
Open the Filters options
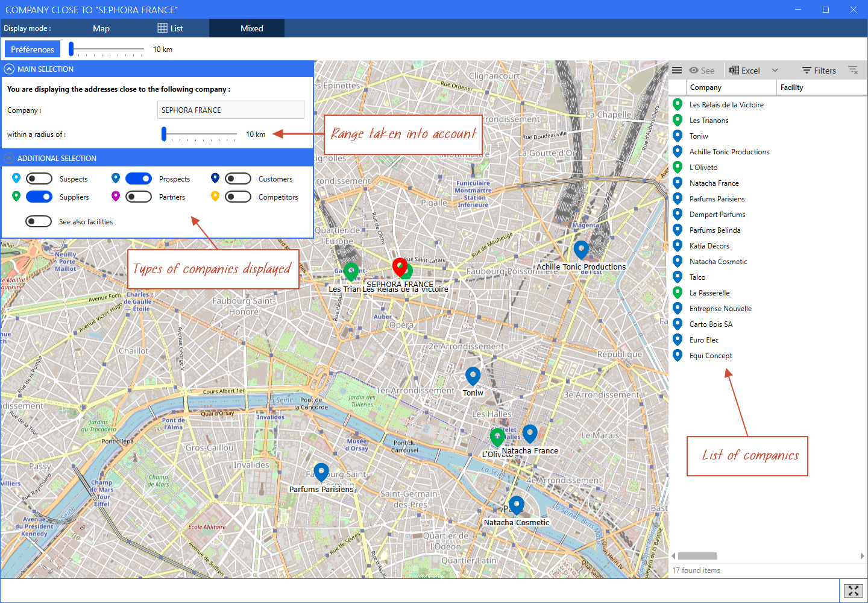819,71
